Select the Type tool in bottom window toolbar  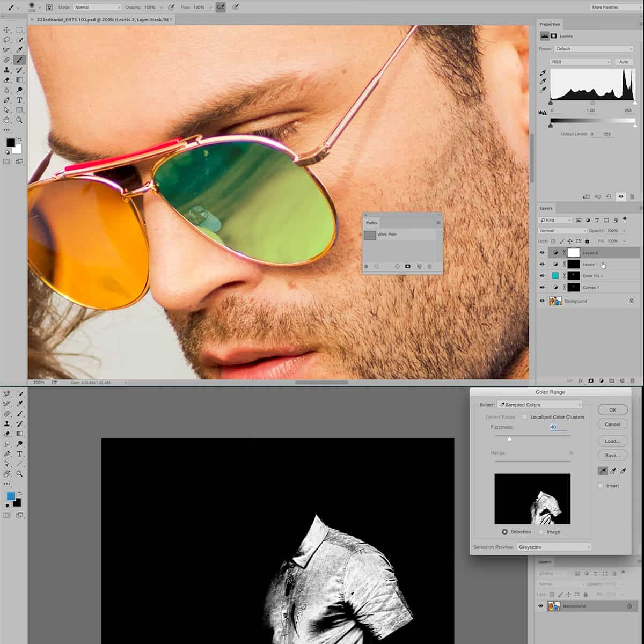[x=19, y=454]
